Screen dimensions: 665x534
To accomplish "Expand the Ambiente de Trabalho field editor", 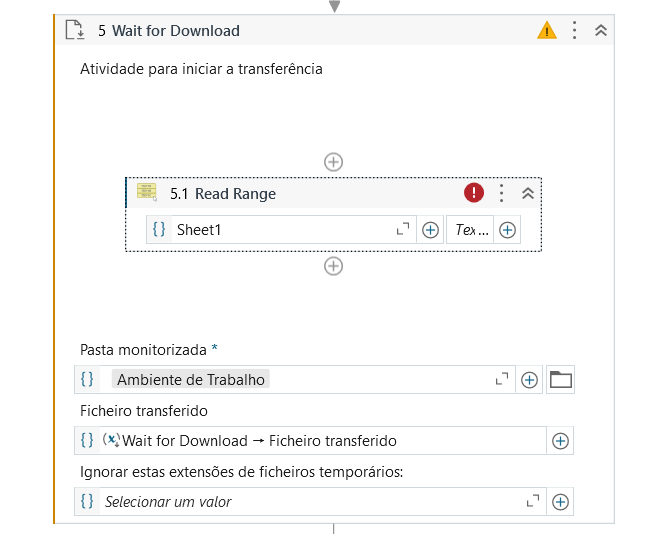I will (503, 380).
